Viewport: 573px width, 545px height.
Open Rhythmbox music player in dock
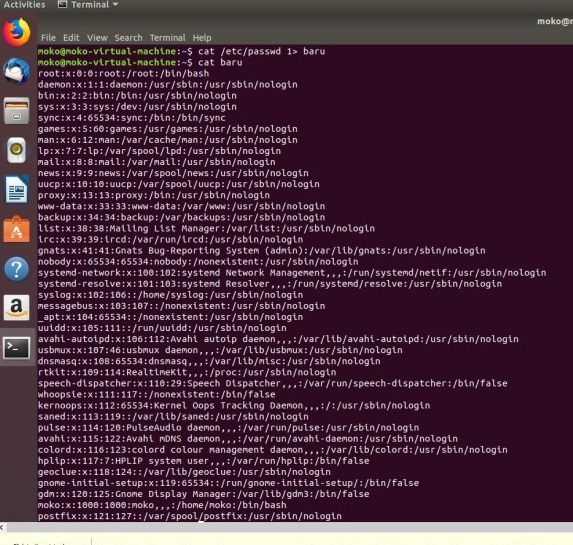[x=16, y=150]
